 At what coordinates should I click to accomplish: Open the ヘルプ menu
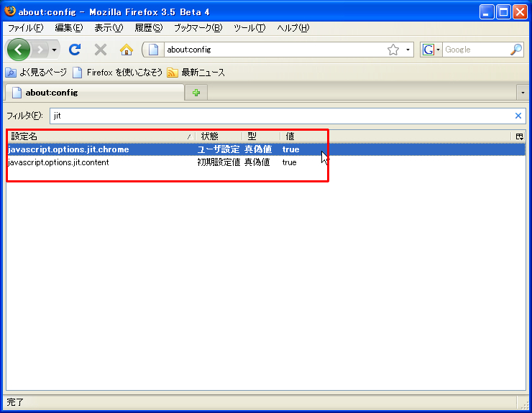tap(293, 28)
